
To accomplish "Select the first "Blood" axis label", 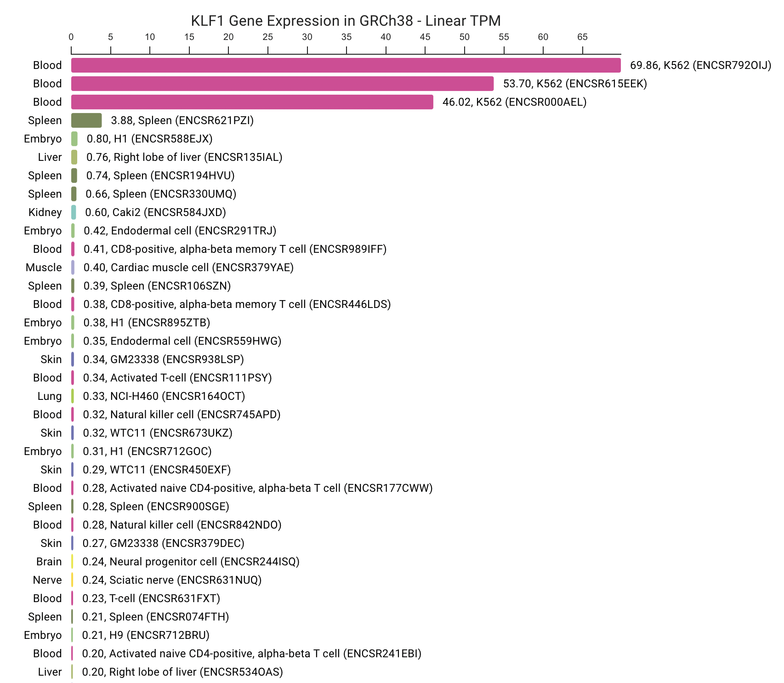I will pyautogui.click(x=48, y=65).
